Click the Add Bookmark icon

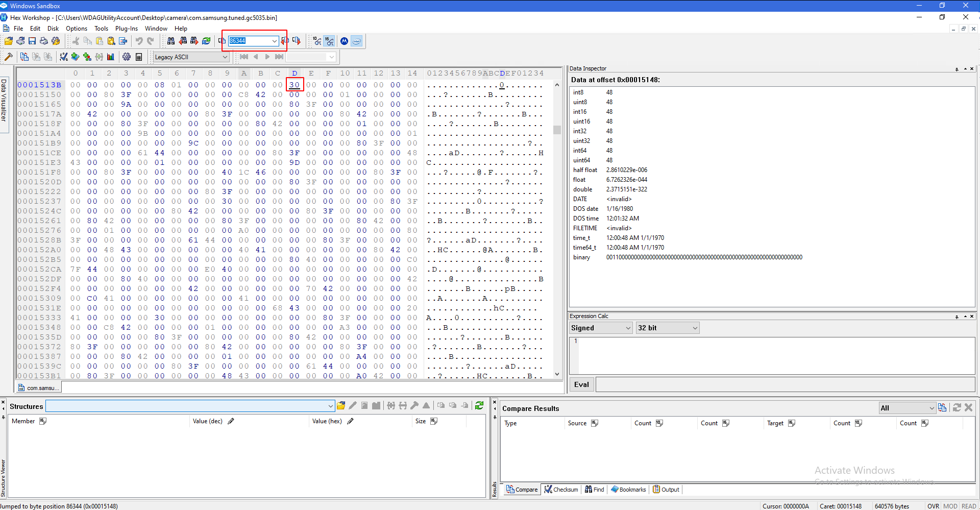76,57
